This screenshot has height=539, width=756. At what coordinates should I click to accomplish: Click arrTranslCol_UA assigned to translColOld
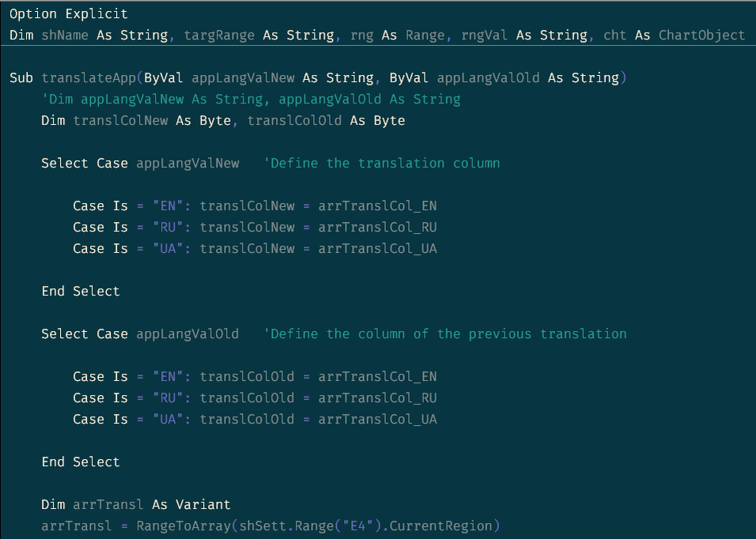[x=377, y=419]
